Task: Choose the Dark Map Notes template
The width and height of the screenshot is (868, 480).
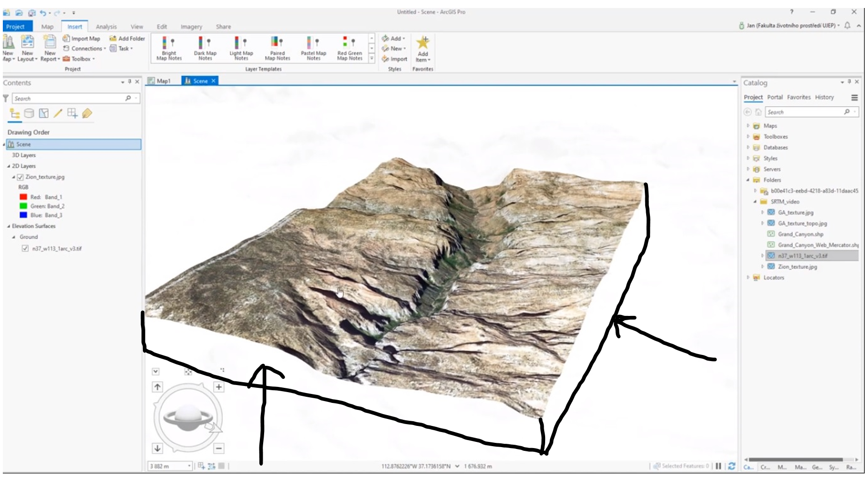Action: 206,47
